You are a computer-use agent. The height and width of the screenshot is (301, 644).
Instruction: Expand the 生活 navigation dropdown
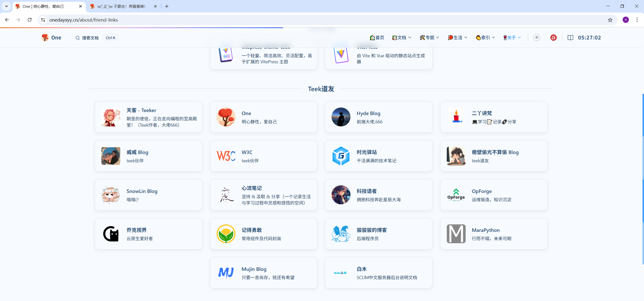coord(458,37)
